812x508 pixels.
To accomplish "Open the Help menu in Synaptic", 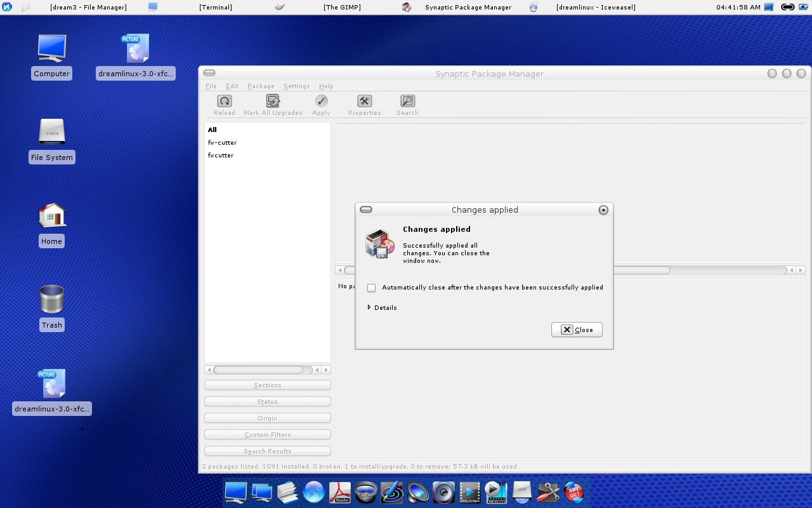I will (326, 86).
